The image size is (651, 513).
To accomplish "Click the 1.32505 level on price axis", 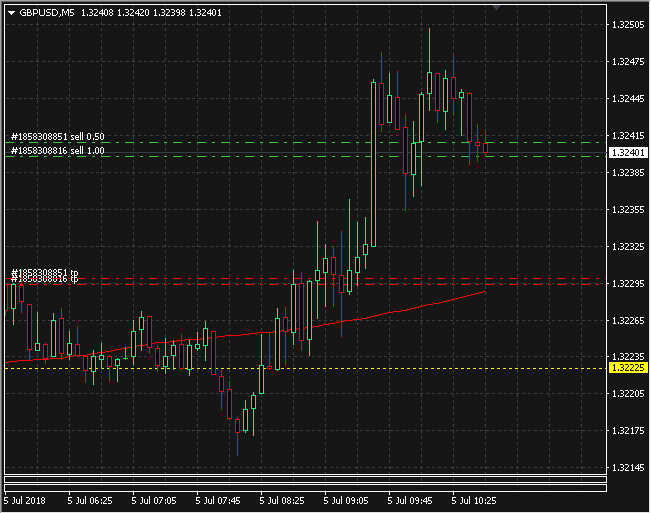I will pos(627,25).
